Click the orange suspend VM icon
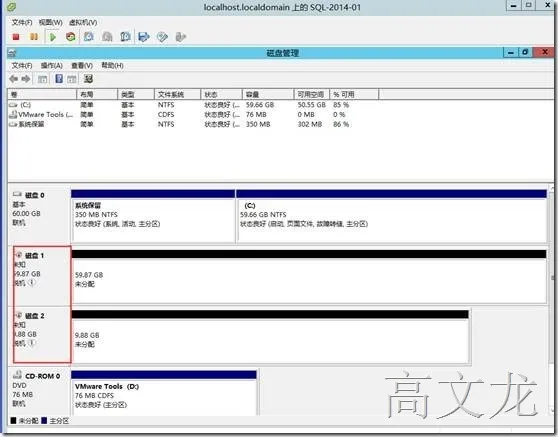The height and width of the screenshot is (437, 558). point(34,37)
